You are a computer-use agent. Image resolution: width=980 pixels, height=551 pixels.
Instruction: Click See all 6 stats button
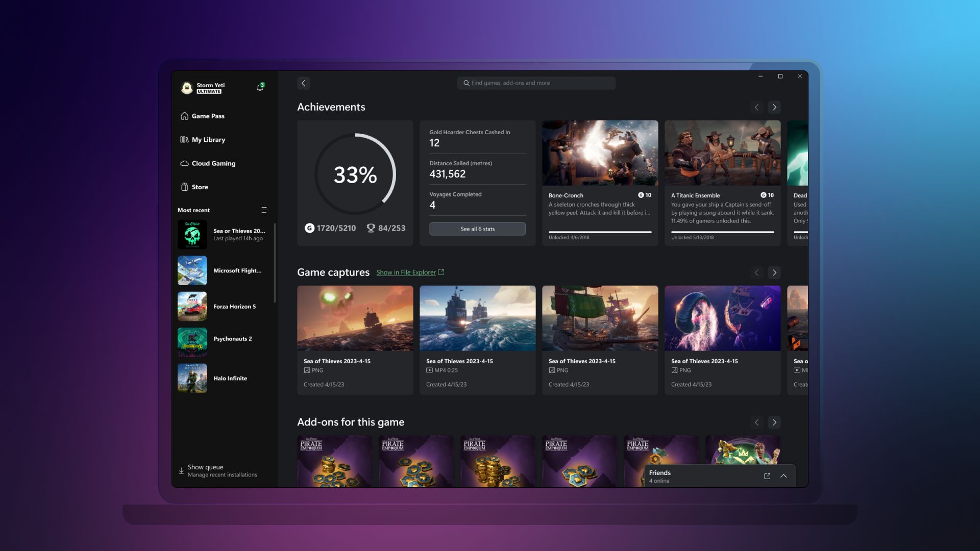[x=477, y=229]
